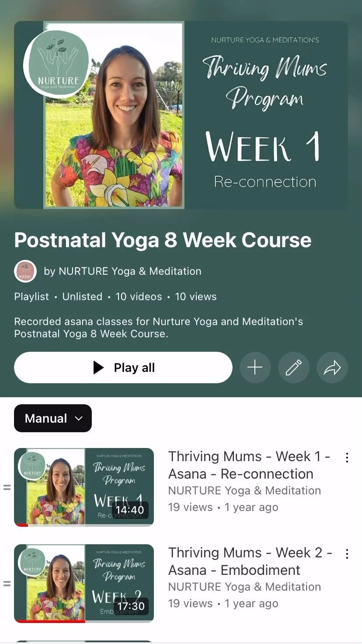362x644 pixels.
Task: Tap the Postnatal Yoga 8 Week Course title
Action: (x=163, y=240)
